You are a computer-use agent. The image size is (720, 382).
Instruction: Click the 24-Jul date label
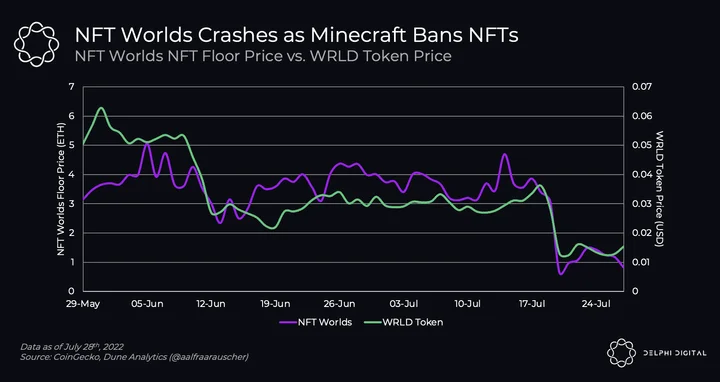(596, 304)
